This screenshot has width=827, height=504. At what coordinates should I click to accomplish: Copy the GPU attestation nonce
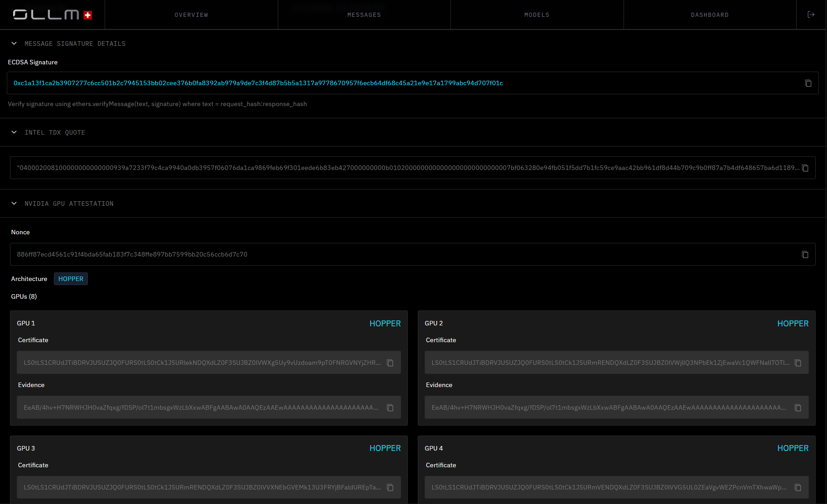(805, 255)
